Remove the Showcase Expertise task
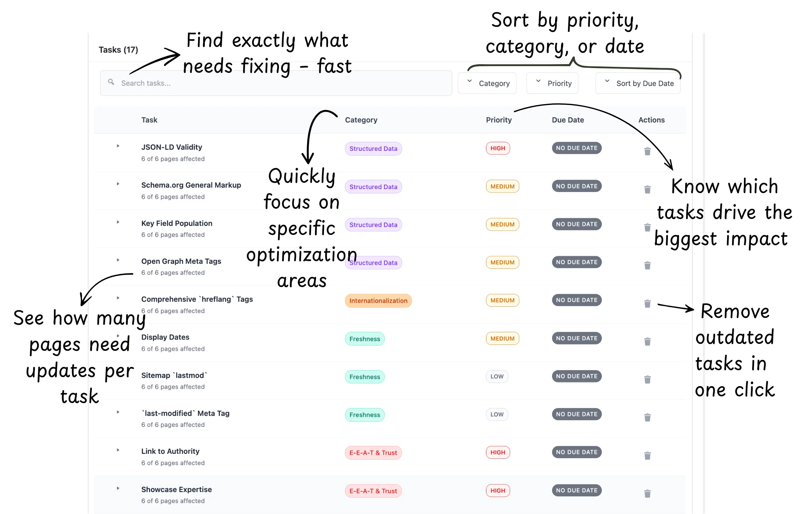 647,494
